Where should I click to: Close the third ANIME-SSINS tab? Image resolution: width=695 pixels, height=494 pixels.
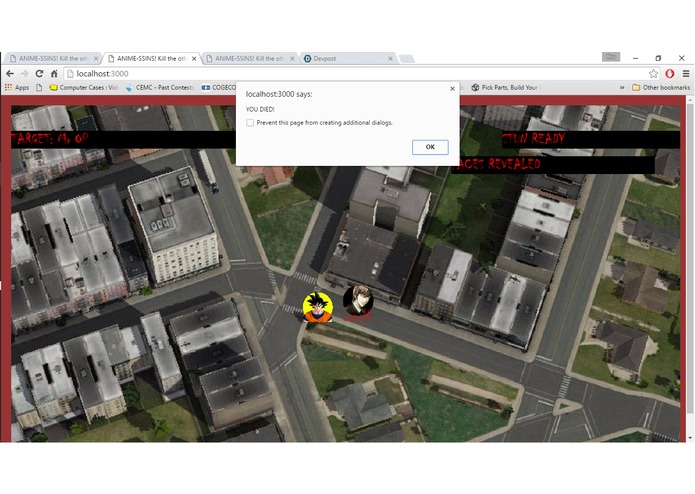point(292,58)
